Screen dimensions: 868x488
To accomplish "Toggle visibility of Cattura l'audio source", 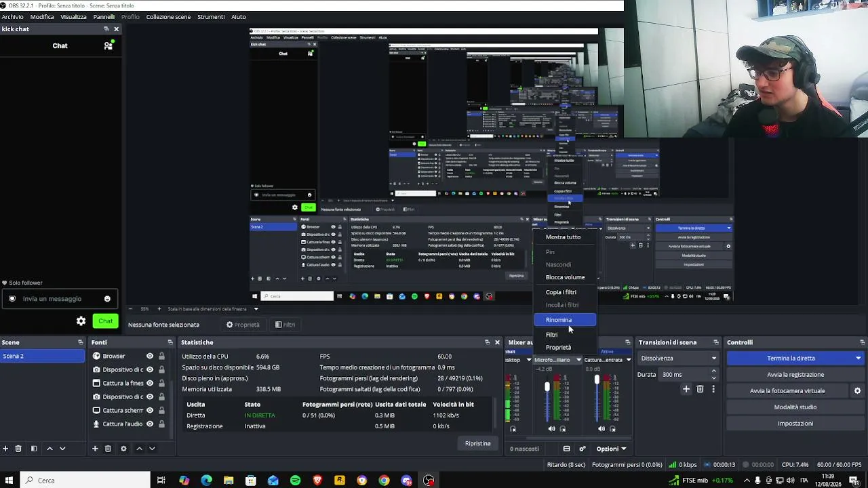I will (150, 424).
